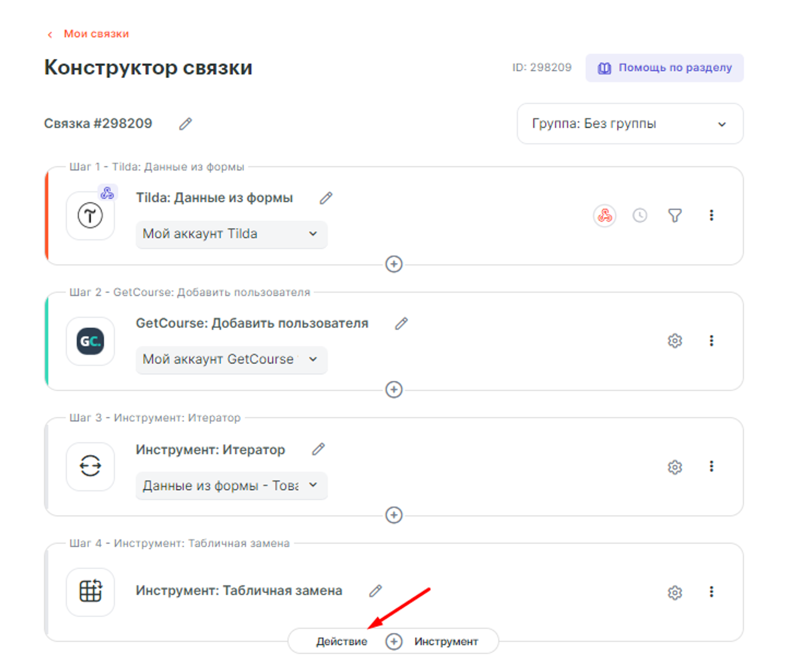Click the plus icon below step 1
Viewport: 795px width, 672px height.
(x=394, y=264)
